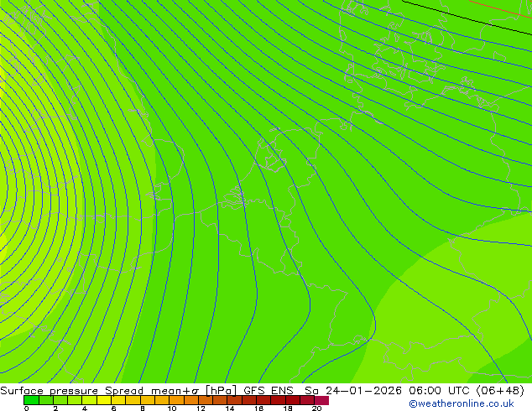Click the '06:00 UTC' time text
This screenshot has width=532, height=411.
point(439,390)
